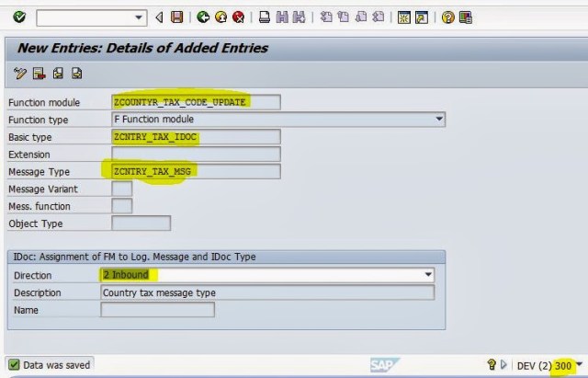Click the Mess. function field
This screenshot has height=378, width=588.
coord(122,206)
